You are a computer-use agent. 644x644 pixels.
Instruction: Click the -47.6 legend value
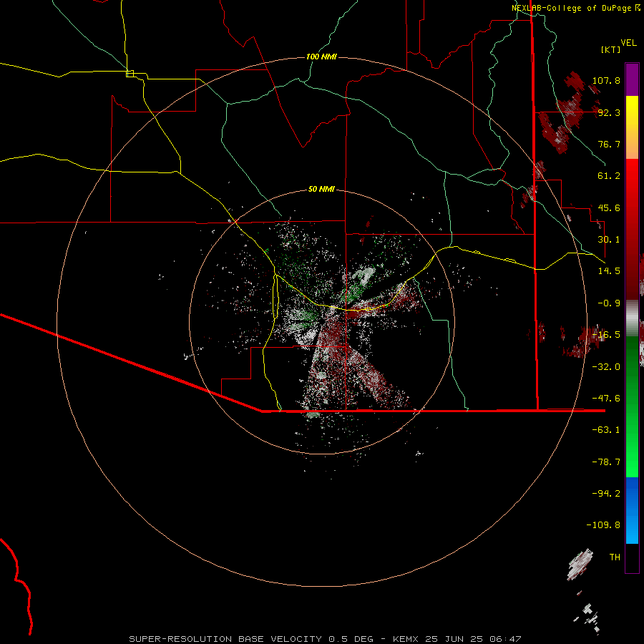pyautogui.click(x=606, y=399)
